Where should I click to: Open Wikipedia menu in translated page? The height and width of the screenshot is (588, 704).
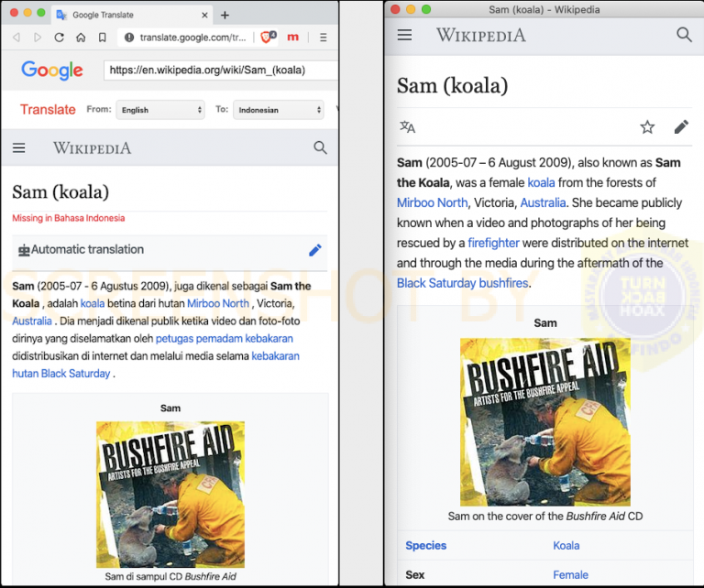19,147
